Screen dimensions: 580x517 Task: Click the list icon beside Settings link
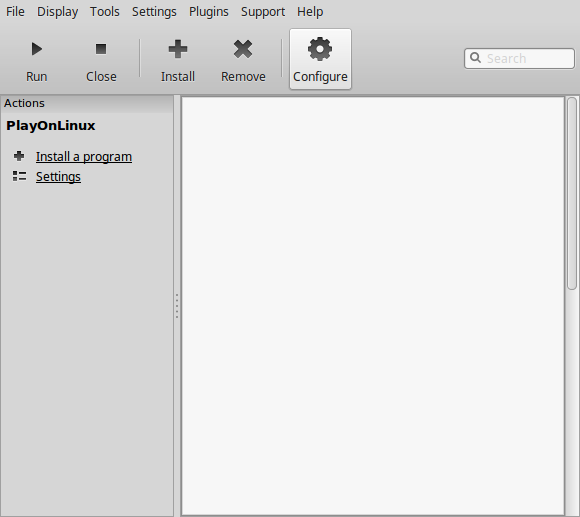[19, 176]
